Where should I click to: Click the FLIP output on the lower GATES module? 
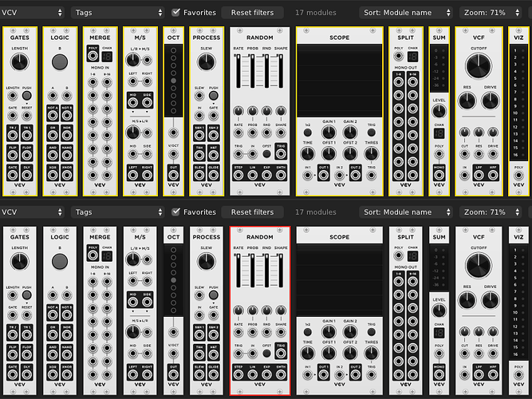13,355
